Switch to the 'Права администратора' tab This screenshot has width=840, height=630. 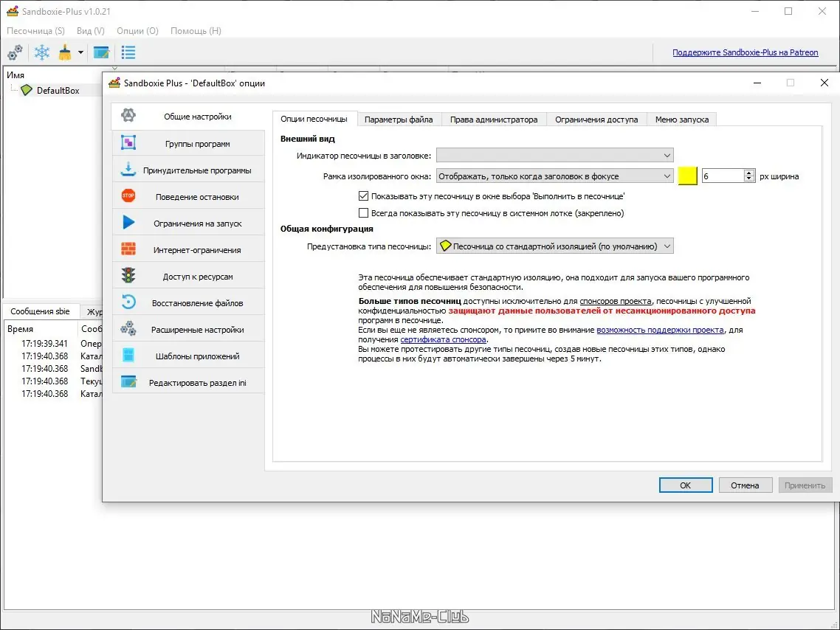[x=493, y=120]
